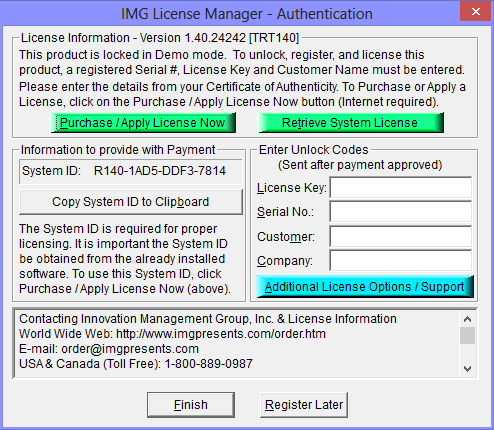
Task: Click the System ID value R140-1AD5-DDF3-7814
Action: [160, 171]
